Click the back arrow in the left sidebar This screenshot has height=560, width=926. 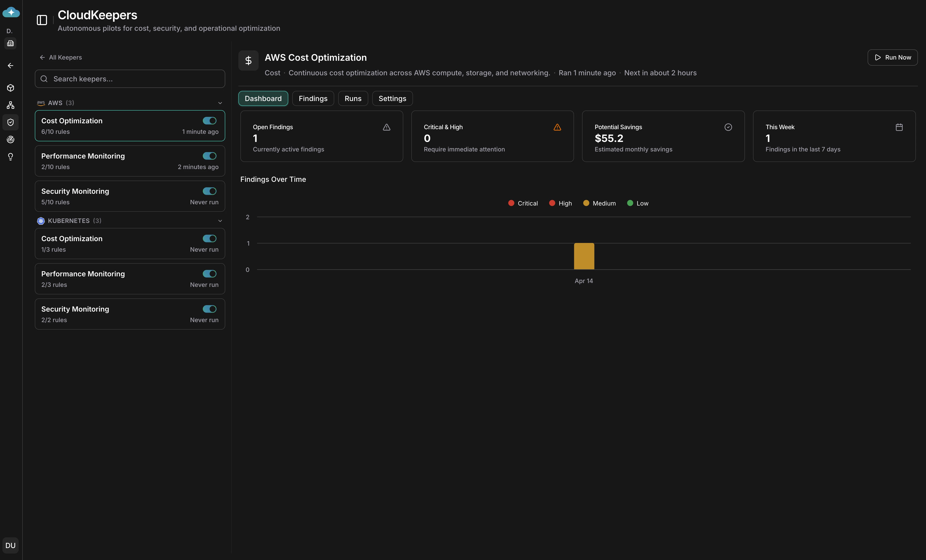click(11, 66)
